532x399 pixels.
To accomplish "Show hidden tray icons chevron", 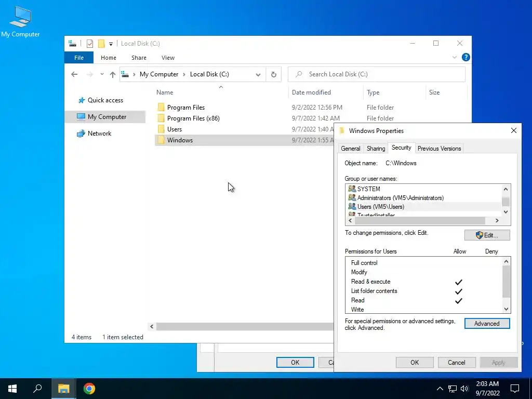I will point(440,389).
